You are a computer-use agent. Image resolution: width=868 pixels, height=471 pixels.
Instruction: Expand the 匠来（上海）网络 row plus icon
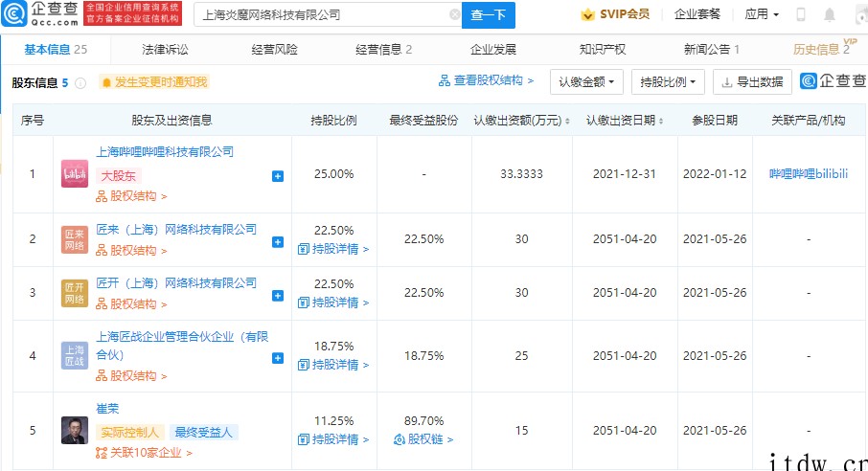[278, 242]
